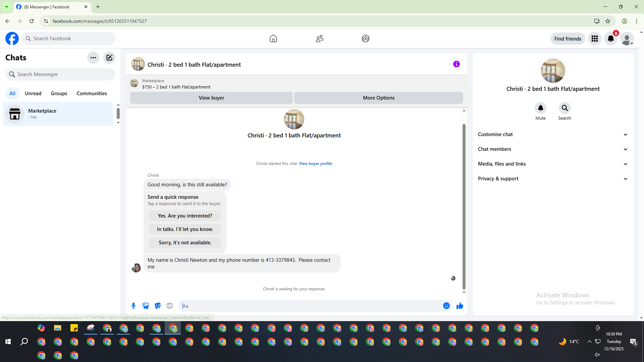This screenshot has width=644, height=362.
Task: Open More Options for the listing
Action: (379, 98)
